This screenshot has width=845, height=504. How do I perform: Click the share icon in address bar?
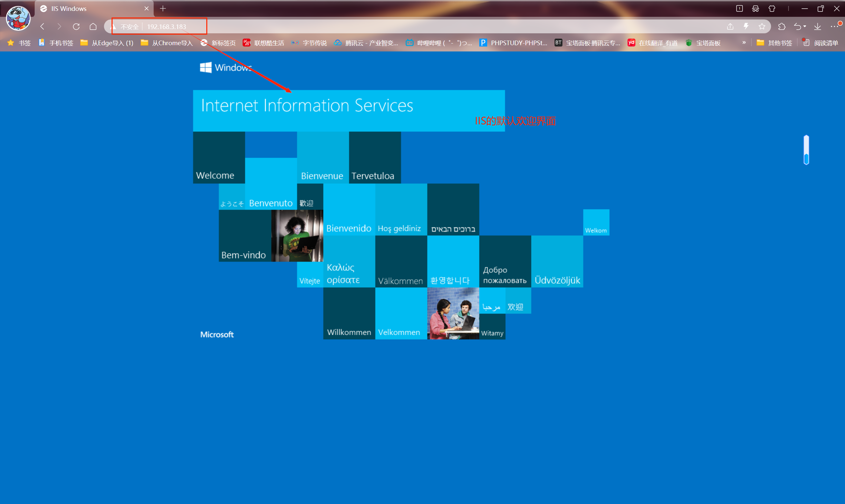(x=730, y=26)
